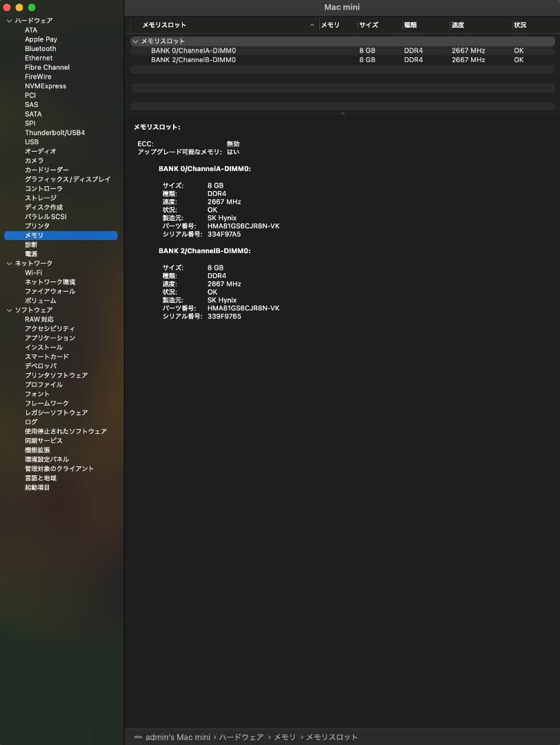Open Wi-Fi under network section

pyautogui.click(x=33, y=272)
